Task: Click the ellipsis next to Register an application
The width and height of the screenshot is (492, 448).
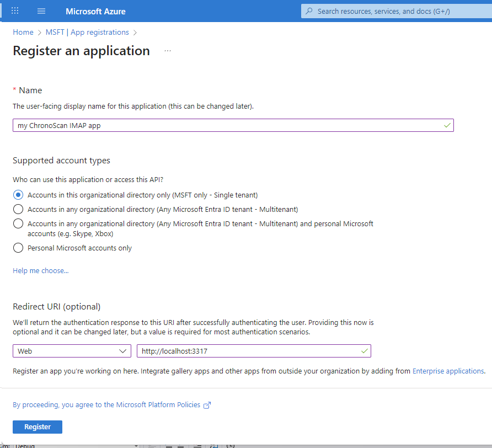Action: tap(168, 51)
